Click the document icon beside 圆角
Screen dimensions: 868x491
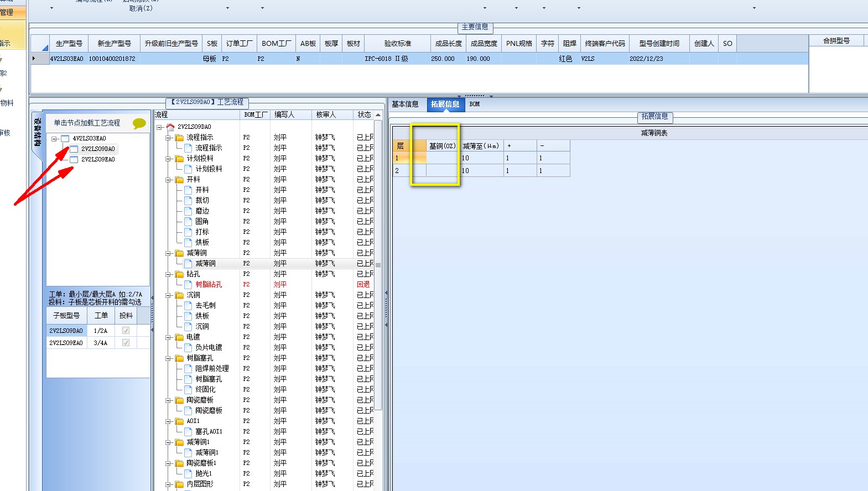pyautogui.click(x=188, y=221)
